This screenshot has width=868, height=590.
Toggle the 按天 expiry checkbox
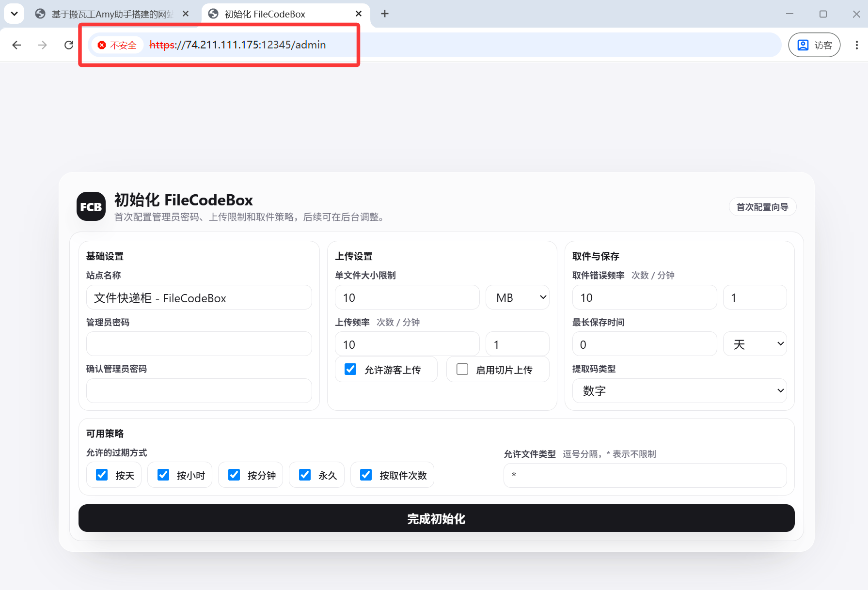pyautogui.click(x=102, y=475)
